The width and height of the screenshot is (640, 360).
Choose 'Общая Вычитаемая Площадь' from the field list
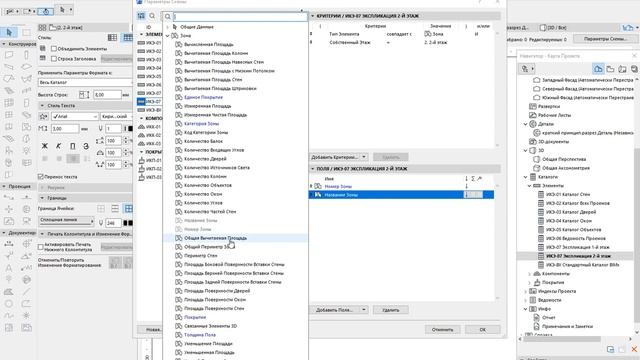point(215,238)
